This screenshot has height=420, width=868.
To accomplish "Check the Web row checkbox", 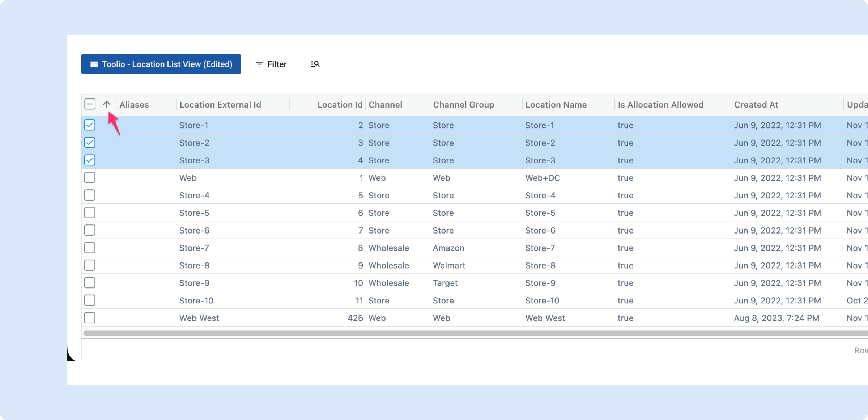I will click(x=90, y=178).
